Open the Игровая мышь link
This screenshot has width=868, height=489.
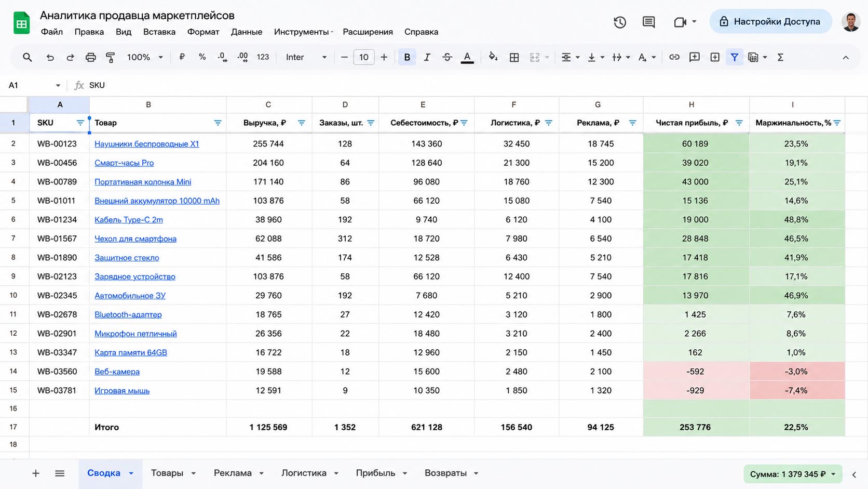point(122,390)
